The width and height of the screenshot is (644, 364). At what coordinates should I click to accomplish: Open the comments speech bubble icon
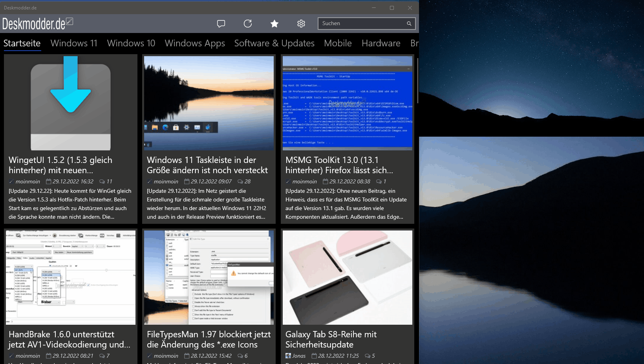coord(221,24)
